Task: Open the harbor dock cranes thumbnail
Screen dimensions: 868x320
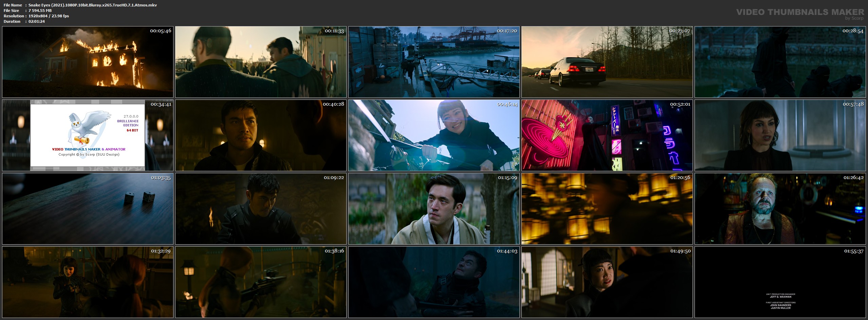Action: coord(434,62)
